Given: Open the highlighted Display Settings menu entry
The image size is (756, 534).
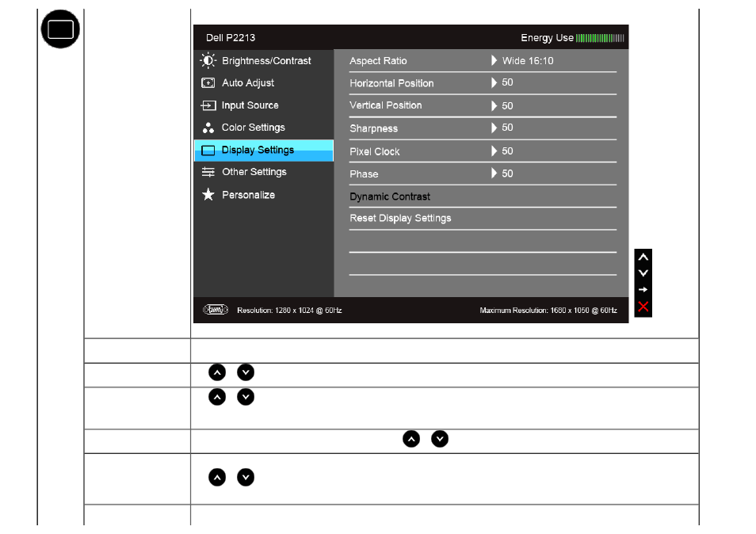Looking at the screenshot, I should (264, 151).
